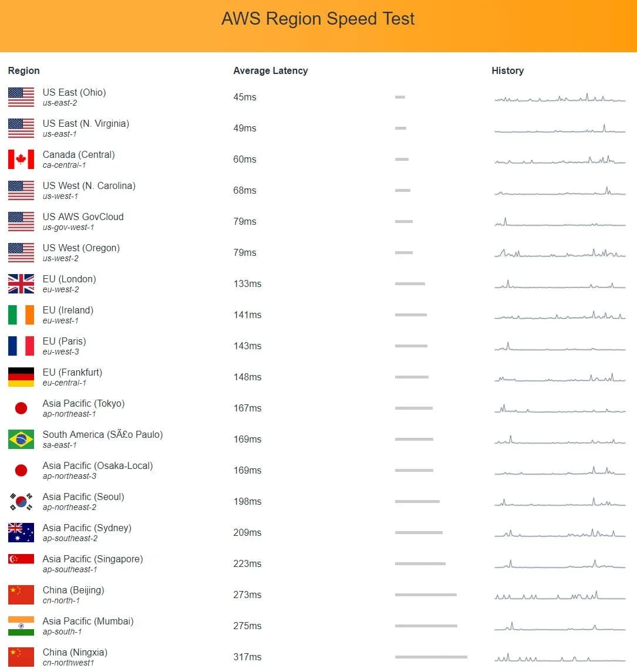Select the US East (Ohio) region name

pyautogui.click(x=74, y=92)
